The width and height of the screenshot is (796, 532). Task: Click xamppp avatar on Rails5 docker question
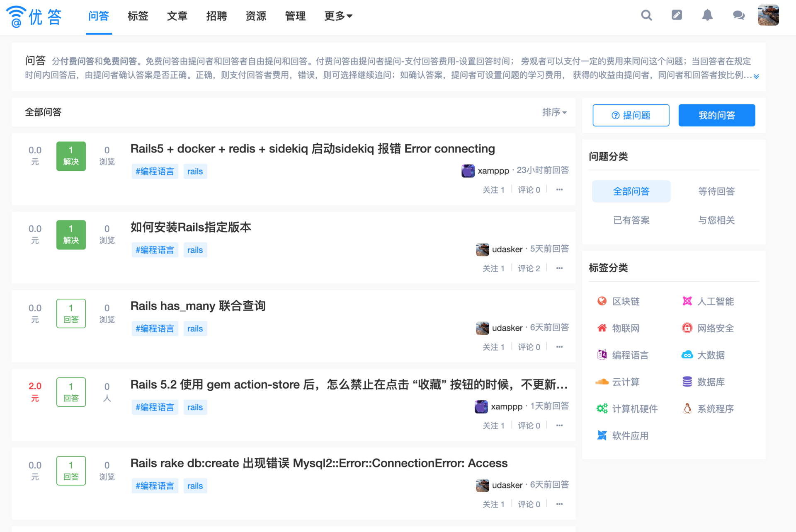click(468, 171)
